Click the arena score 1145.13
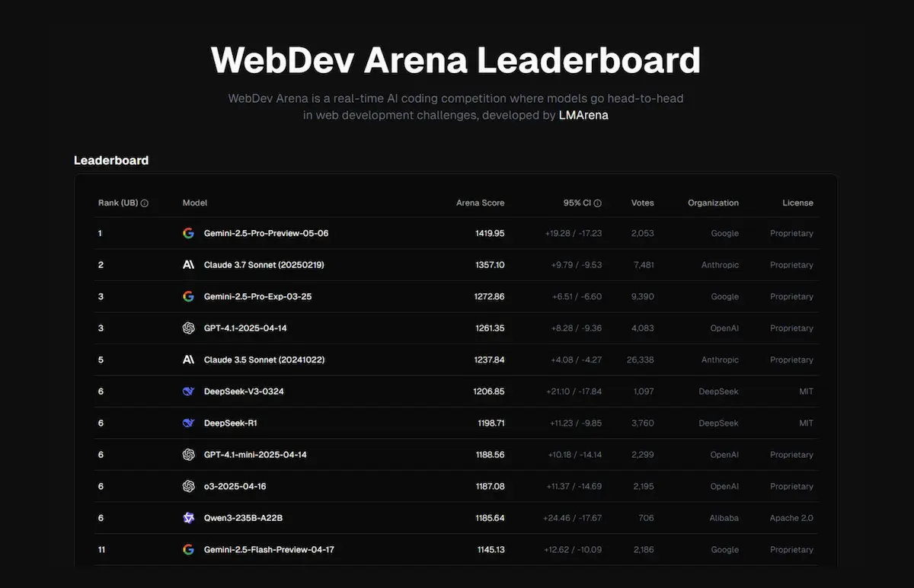The width and height of the screenshot is (914, 588). point(490,549)
